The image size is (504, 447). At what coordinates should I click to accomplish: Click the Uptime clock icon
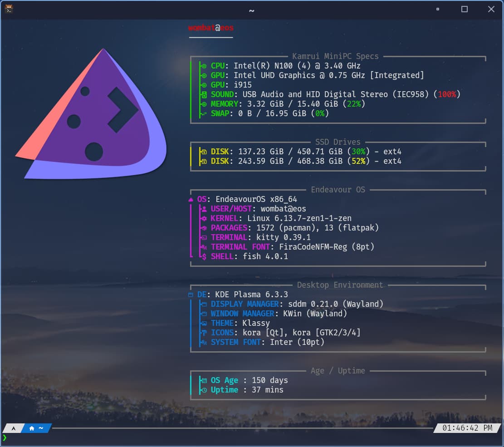[204, 390]
